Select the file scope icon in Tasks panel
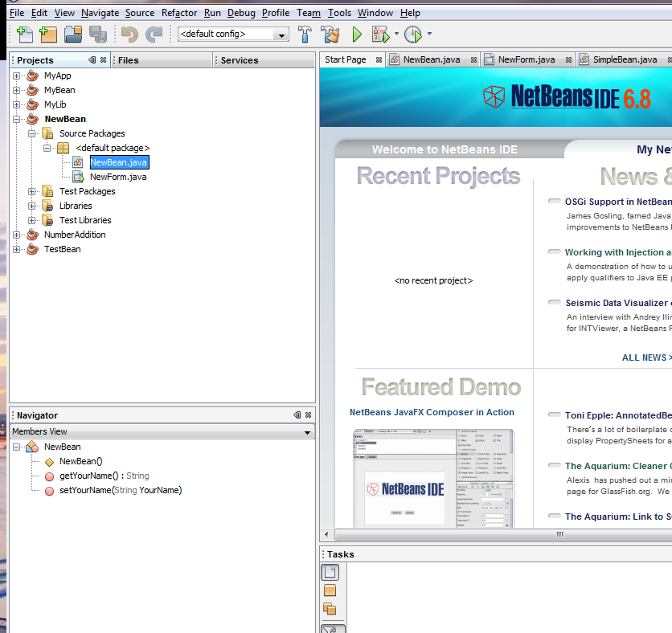 click(x=329, y=572)
